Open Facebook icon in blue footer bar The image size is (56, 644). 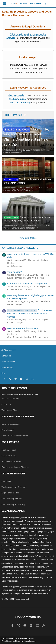click(4, 379)
